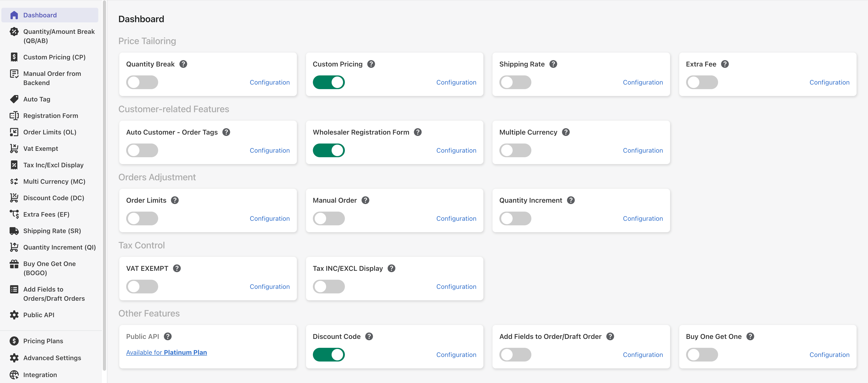
Task: Turn on Quantity Increment toggle
Action: 515,218
